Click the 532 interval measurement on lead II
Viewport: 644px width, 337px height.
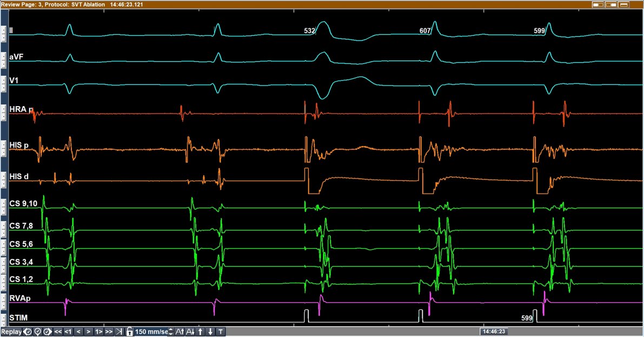pos(309,31)
